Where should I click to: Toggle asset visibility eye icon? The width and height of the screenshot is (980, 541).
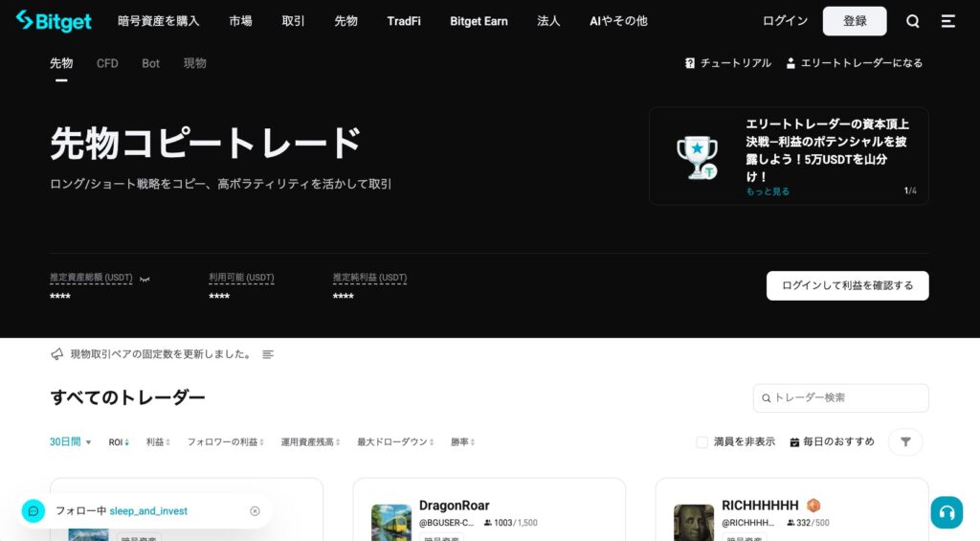tap(145, 279)
